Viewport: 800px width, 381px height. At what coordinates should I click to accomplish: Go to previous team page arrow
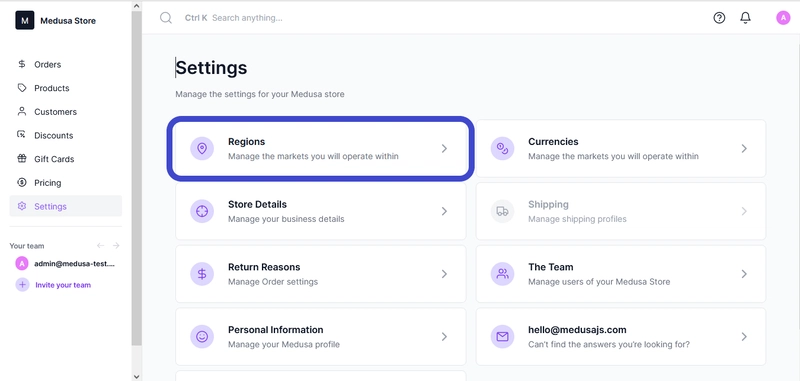coord(101,245)
